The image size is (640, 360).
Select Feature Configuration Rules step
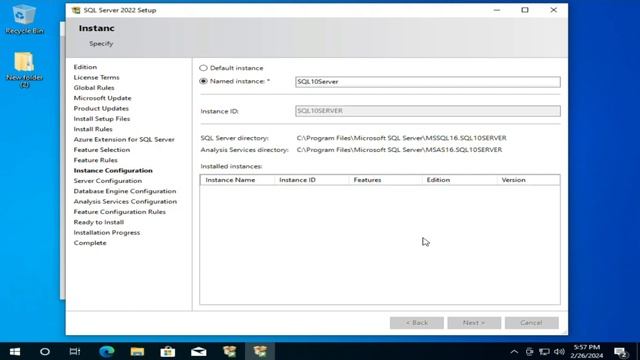tap(120, 212)
